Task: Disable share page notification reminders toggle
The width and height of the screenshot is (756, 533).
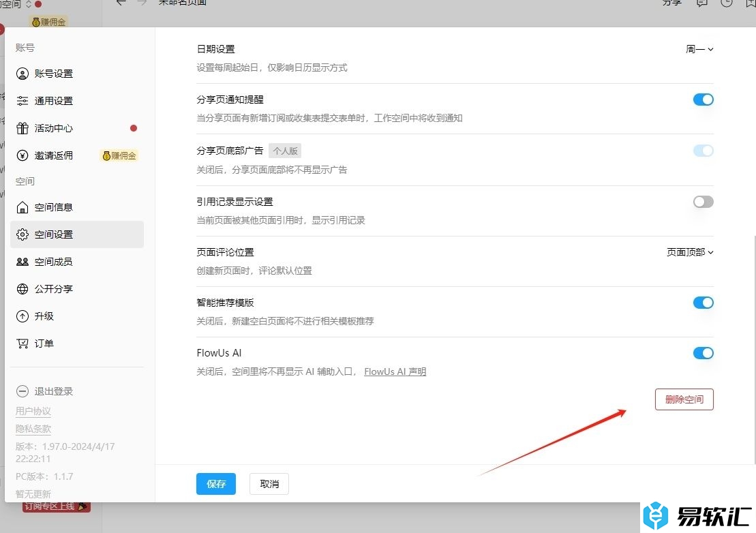Action: tap(703, 100)
